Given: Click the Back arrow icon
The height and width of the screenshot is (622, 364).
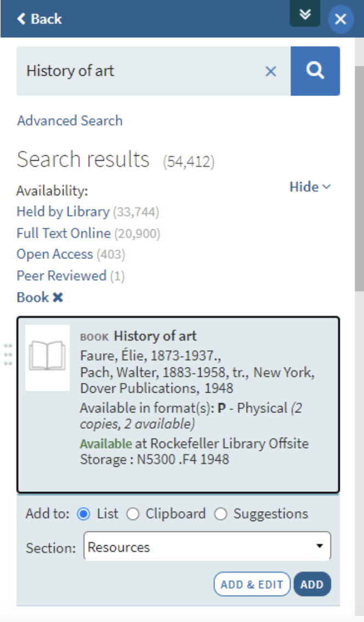Looking at the screenshot, I should coord(21,19).
